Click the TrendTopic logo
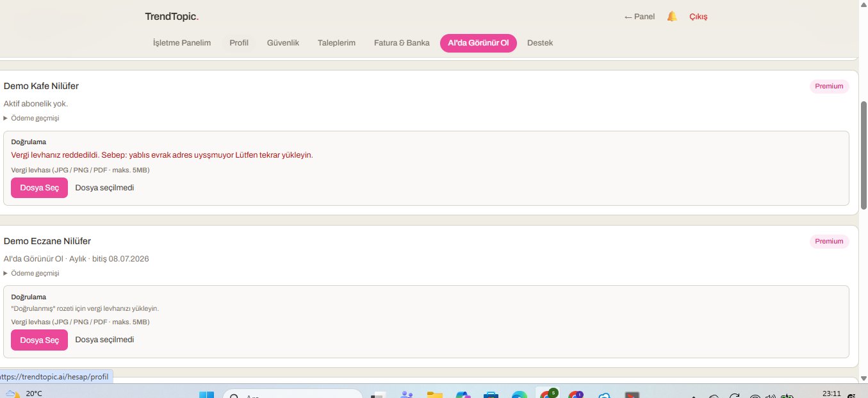 click(172, 17)
